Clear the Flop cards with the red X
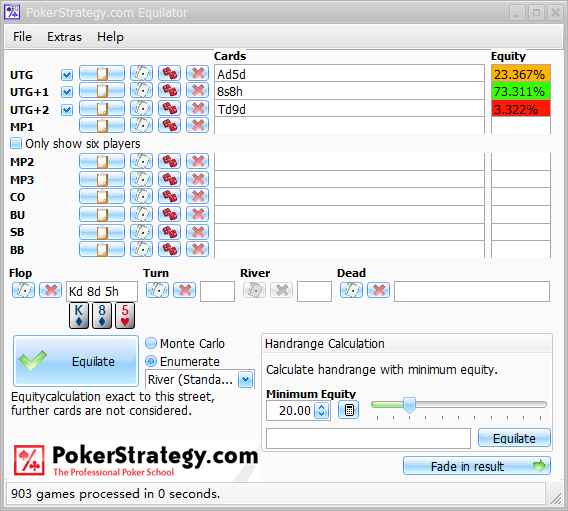Image resolution: width=568 pixels, height=511 pixels. coord(50,290)
